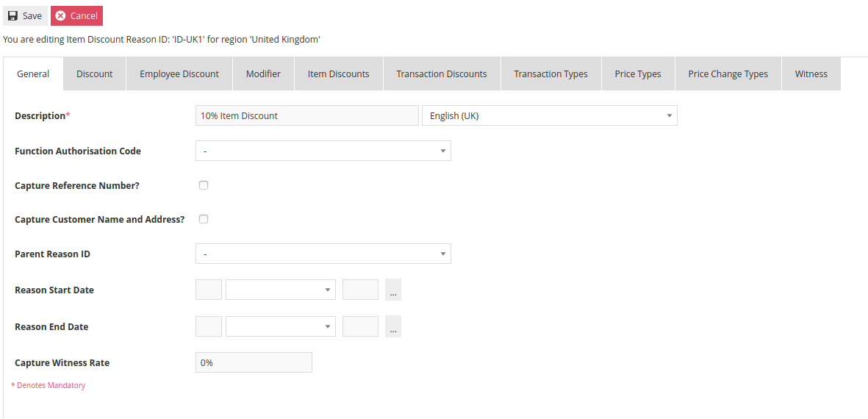868x419 pixels.
Task: Focus the Capture Witness Rate field
Action: pyautogui.click(x=254, y=362)
